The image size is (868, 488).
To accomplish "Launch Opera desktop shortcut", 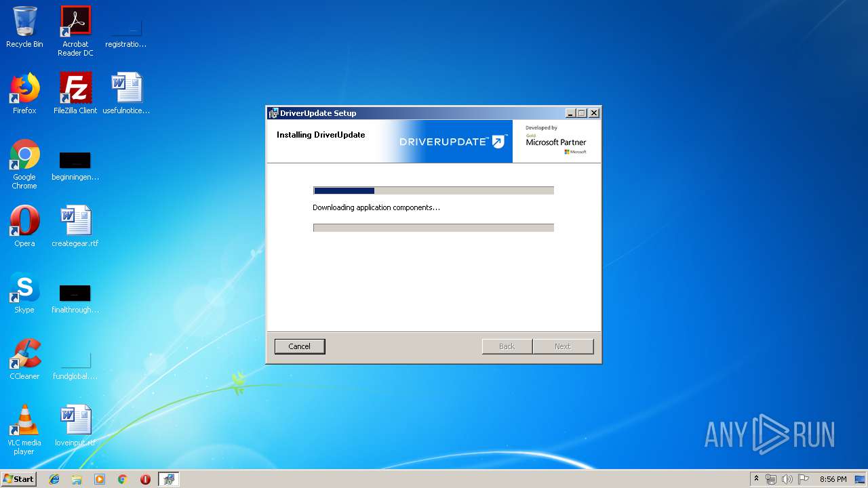I will pyautogui.click(x=24, y=226).
